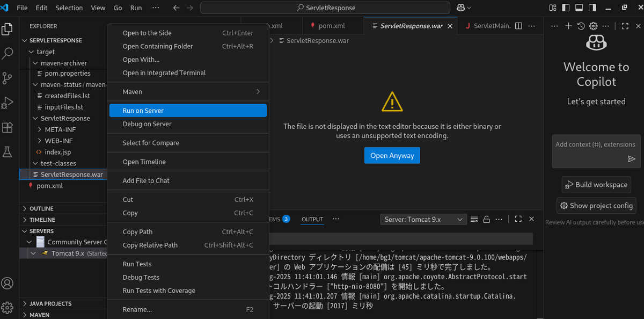Viewport: 644px width, 319px height.
Task: Show chat history clock icon
Action: (581, 26)
